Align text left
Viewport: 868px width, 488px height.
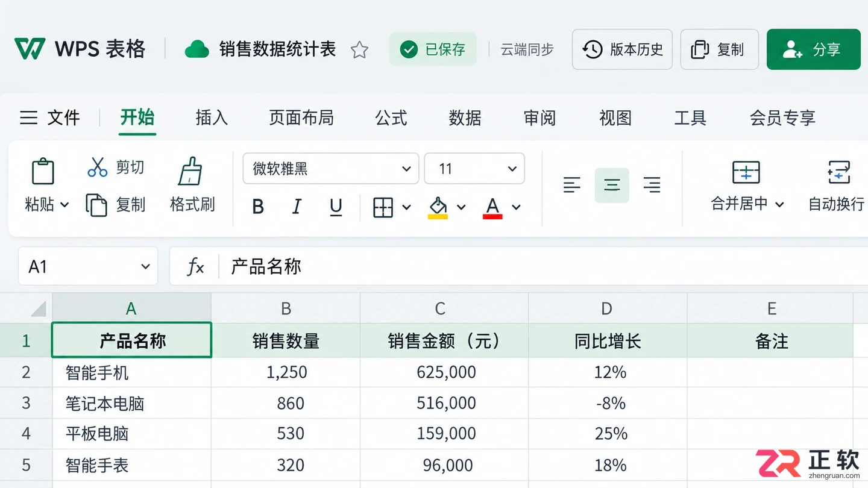coord(572,185)
